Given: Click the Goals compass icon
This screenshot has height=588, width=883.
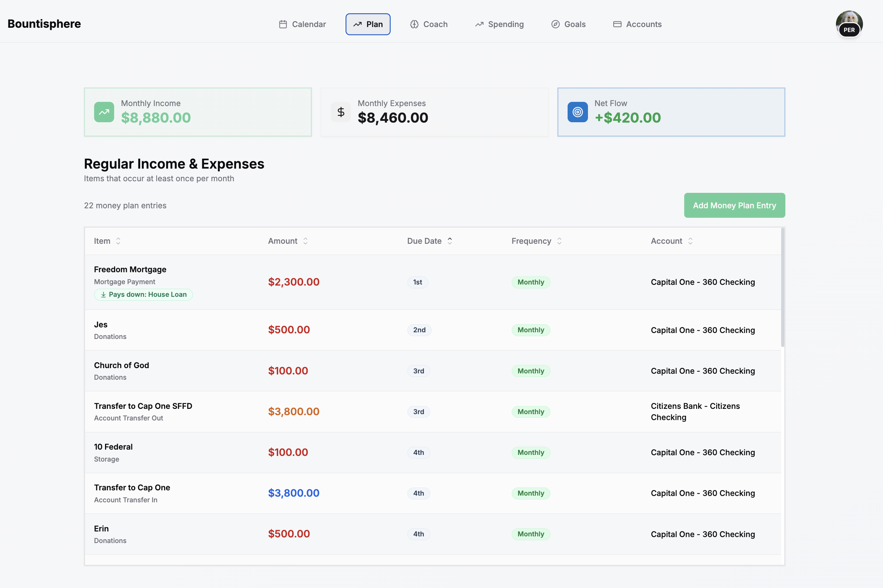Looking at the screenshot, I should [555, 24].
